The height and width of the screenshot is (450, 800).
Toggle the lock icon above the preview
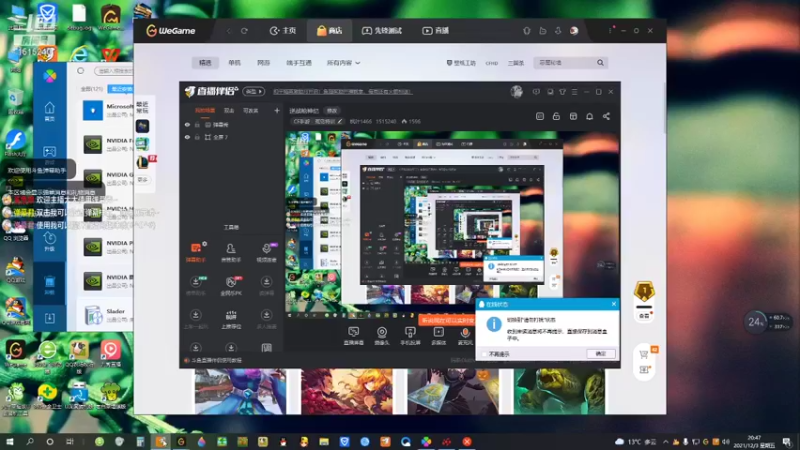pyautogui.click(x=556, y=116)
